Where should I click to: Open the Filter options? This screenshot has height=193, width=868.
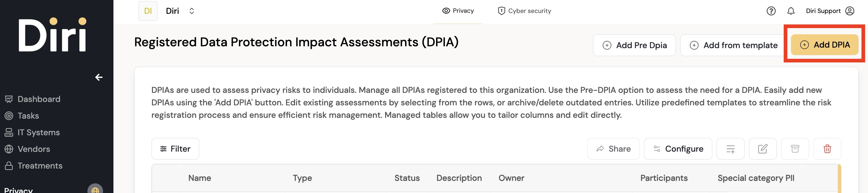click(175, 149)
